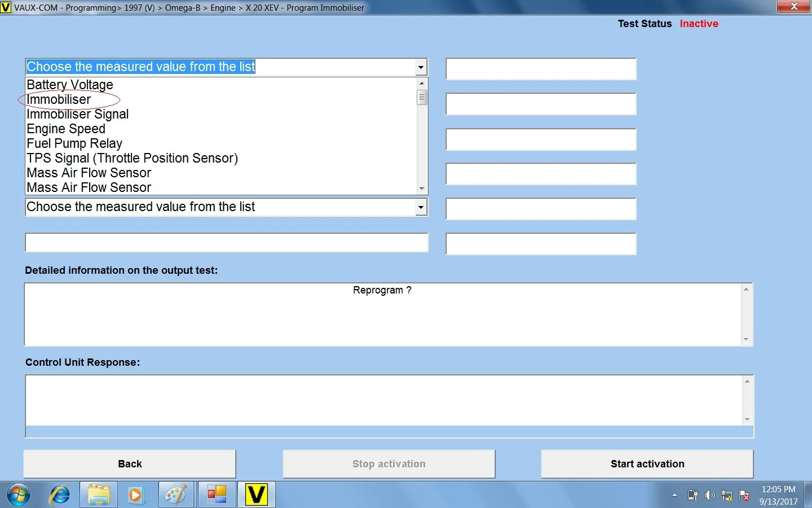
Task: Open Windows Explorer folder icon in taskbar
Action: pos(99,495)
